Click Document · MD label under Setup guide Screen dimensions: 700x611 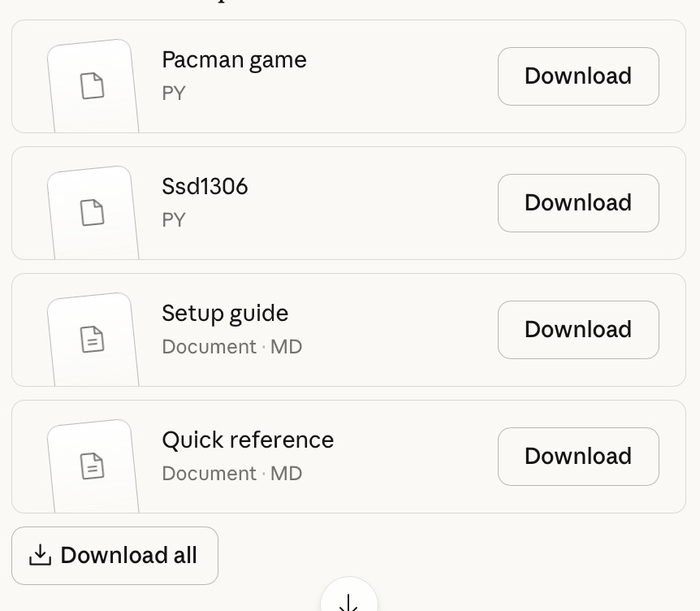[231, 347]
